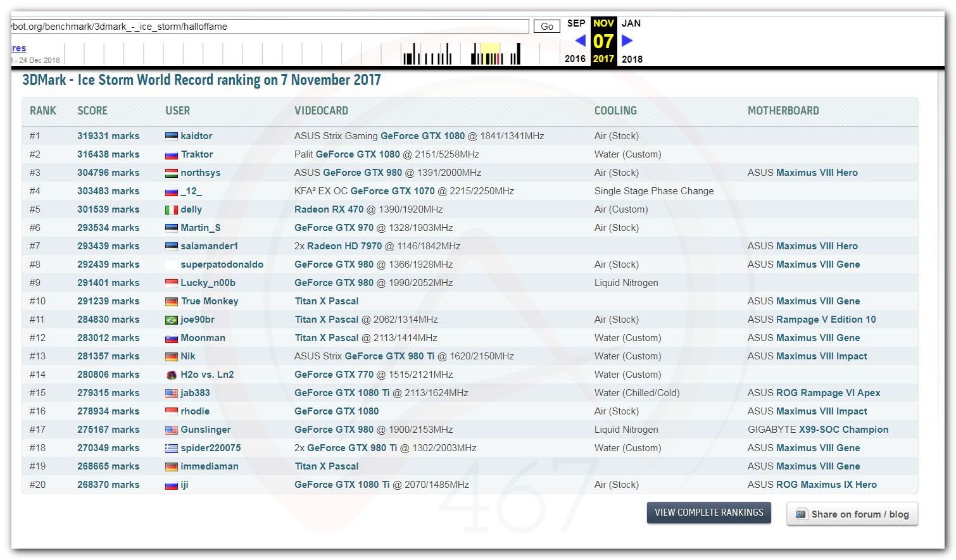Select the highlighted 2017 year in timeline
Image resolution: width=956 pixels, height=560 pixels.
603,59
